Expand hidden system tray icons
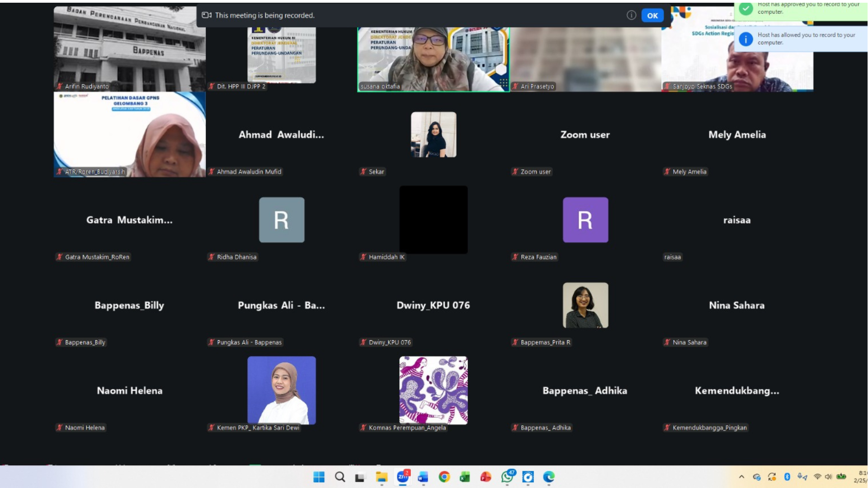 (x=741, y=477)
